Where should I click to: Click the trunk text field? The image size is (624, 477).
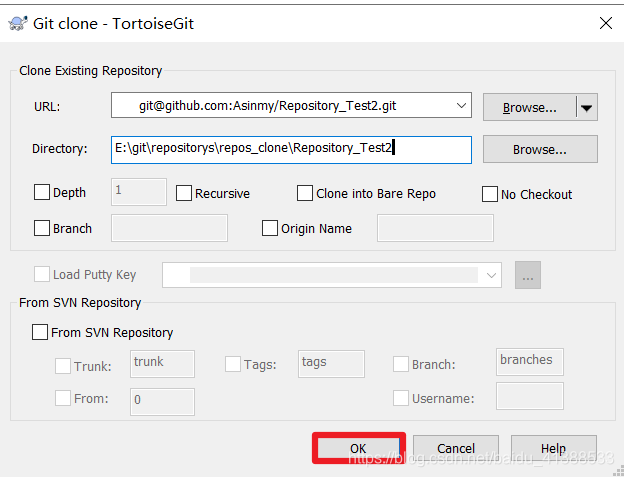[162, 364]
